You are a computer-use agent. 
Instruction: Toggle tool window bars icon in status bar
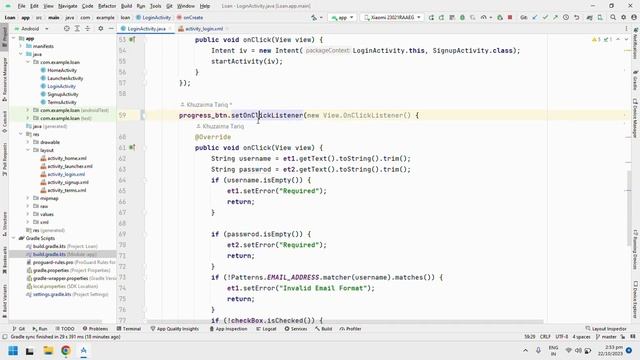point(5,337)
